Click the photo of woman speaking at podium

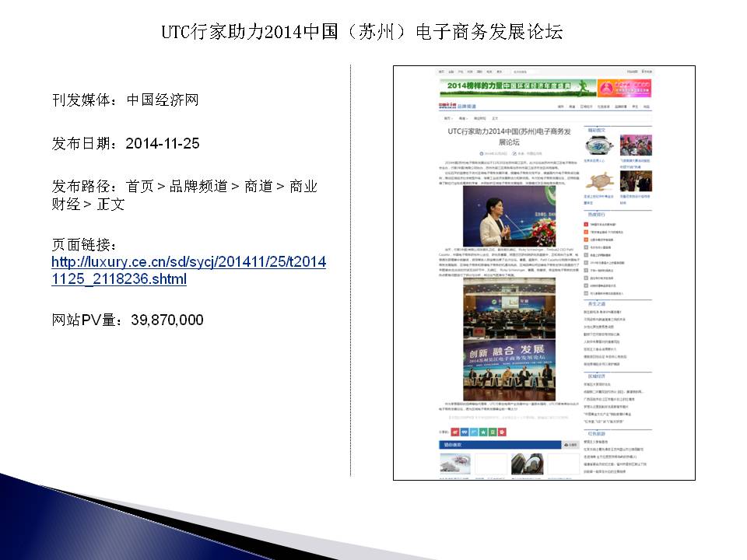(509, 216)
